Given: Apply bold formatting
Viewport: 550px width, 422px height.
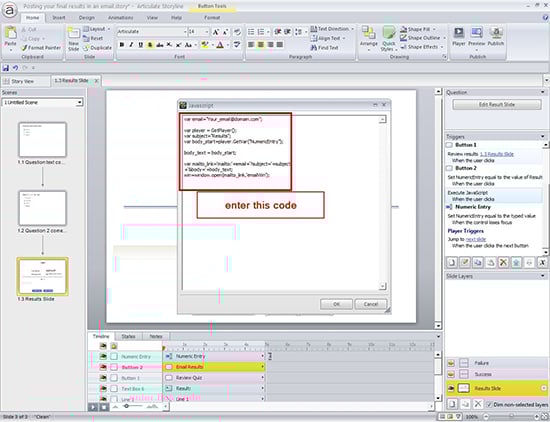Looking at the screenshot, I should pyautogui.click(x=122, y=45).
